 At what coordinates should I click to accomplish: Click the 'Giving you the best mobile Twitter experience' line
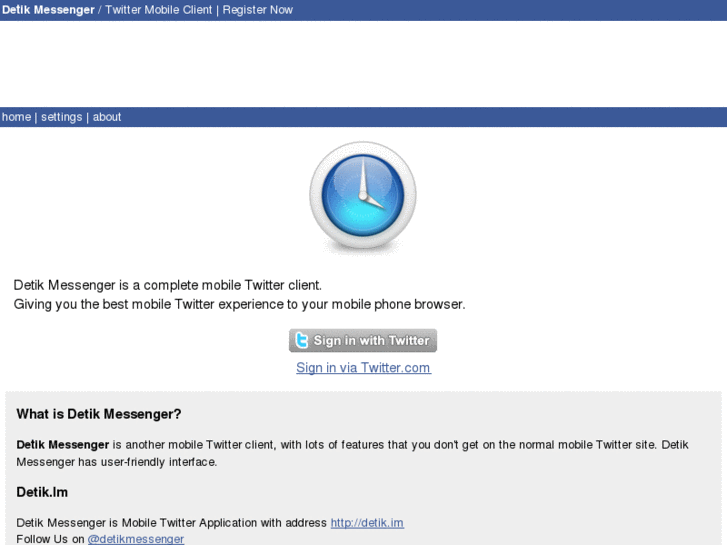[x=239, y=304]
